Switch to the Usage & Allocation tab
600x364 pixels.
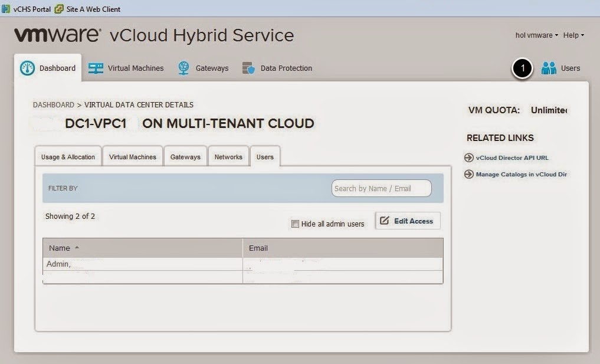pos(68,156)
